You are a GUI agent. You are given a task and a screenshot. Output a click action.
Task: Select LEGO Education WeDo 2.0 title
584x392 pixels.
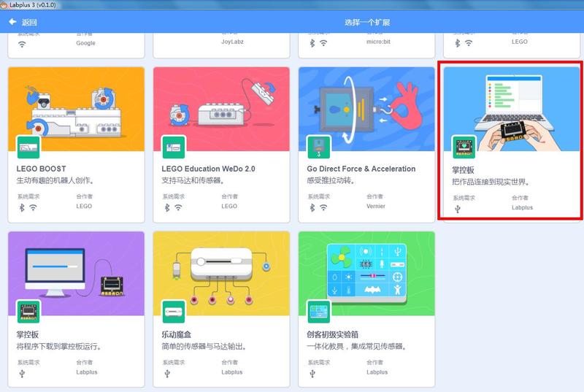point(208,169)
